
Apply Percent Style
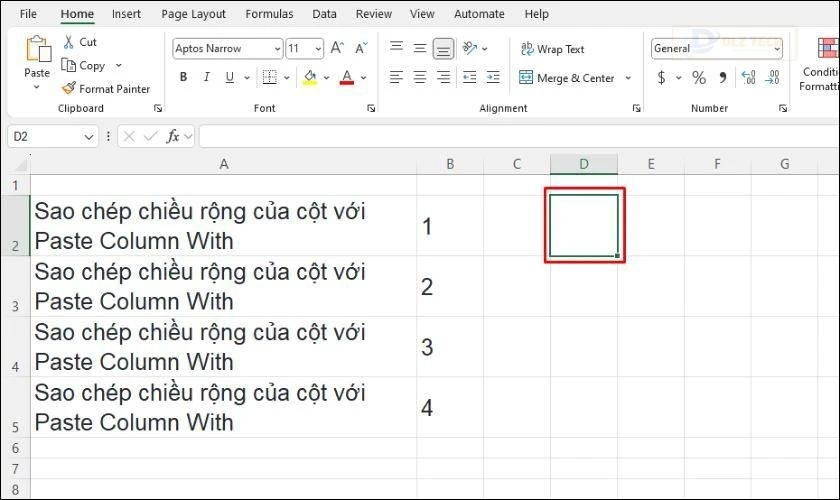pos(699,78)
